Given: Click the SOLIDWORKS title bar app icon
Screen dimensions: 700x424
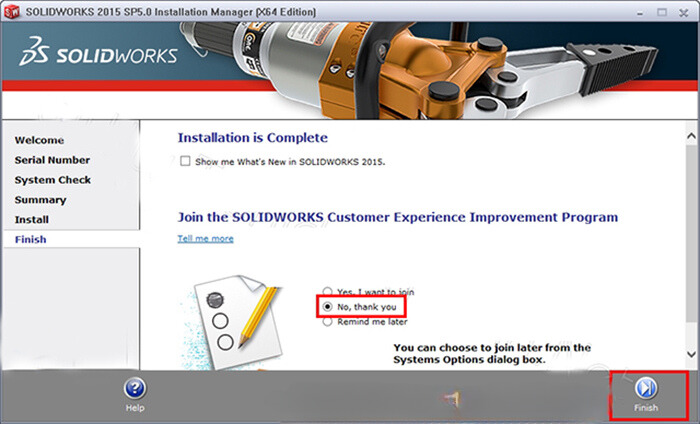Looking at the screenshot, I should coord(12,11).
